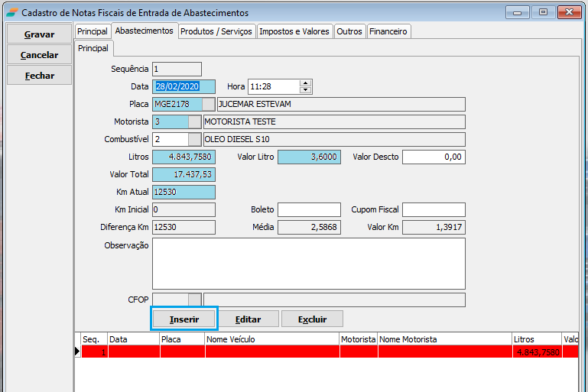
Task: Click the Fechar button
Action: 40,76
